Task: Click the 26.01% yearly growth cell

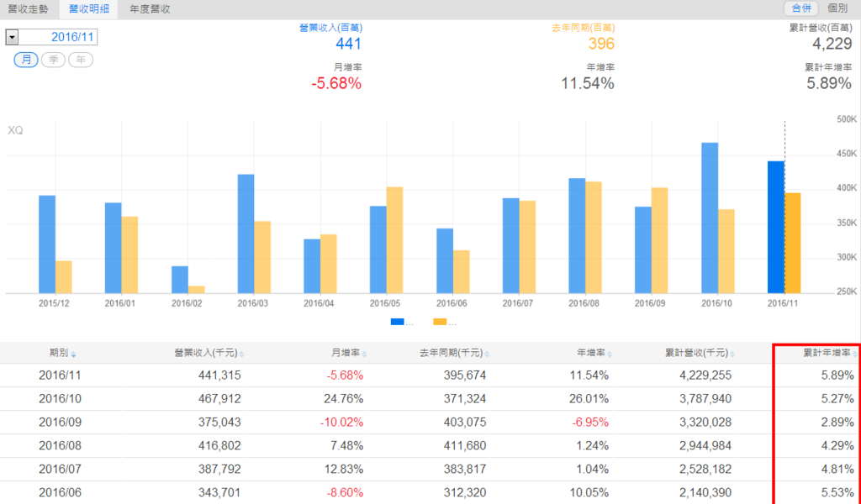Action: [589, 399]
